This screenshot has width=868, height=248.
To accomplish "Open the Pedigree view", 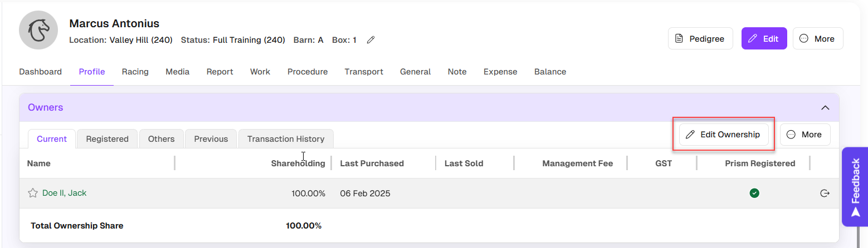I will (x=700, y=38).
